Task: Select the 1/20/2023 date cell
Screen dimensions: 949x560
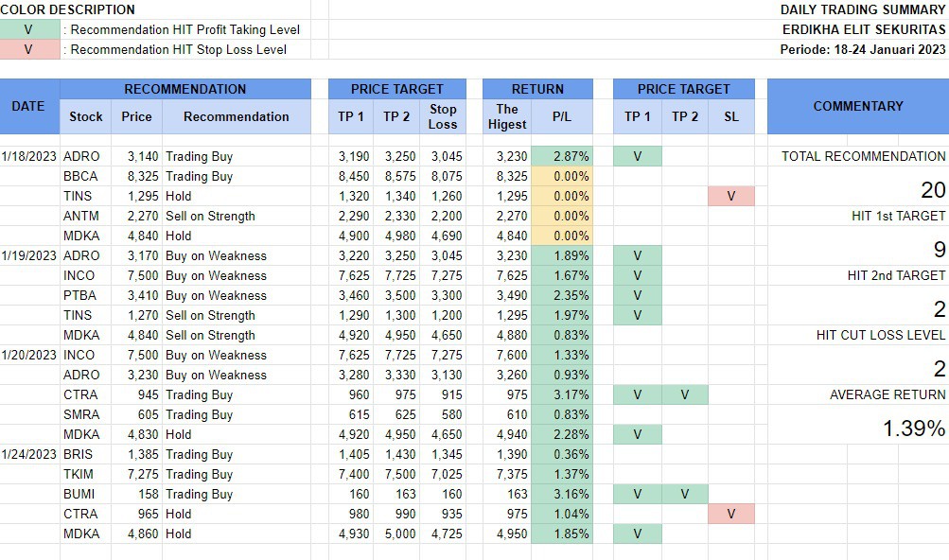Action: click(29, 355)
